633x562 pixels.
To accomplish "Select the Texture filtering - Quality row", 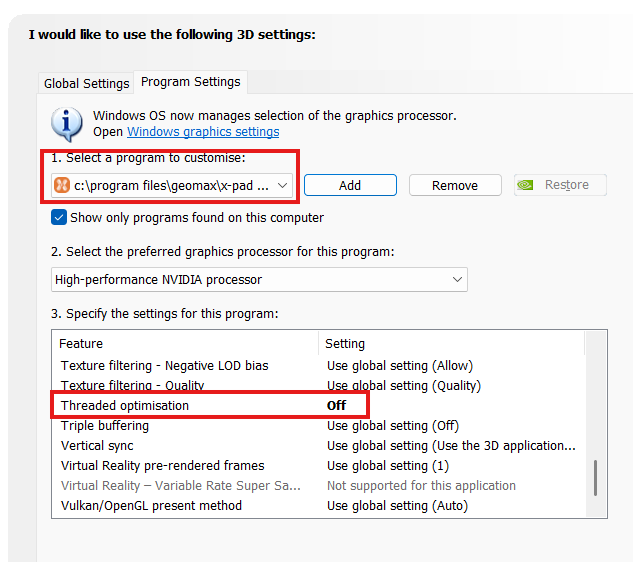I will click(133, 385).
